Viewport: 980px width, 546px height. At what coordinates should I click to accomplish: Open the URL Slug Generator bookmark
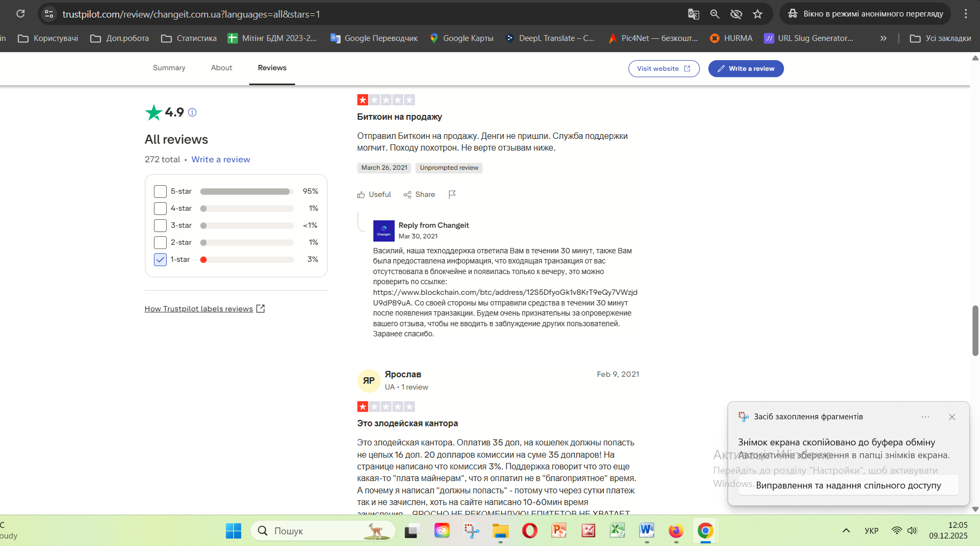(x=808, y=38)
